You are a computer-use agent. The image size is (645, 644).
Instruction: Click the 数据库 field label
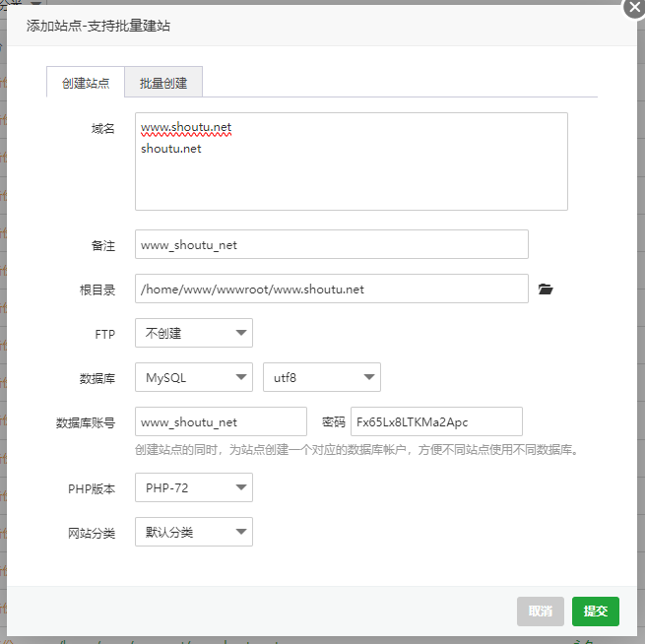pyautogui.click(x=97, y=378)
